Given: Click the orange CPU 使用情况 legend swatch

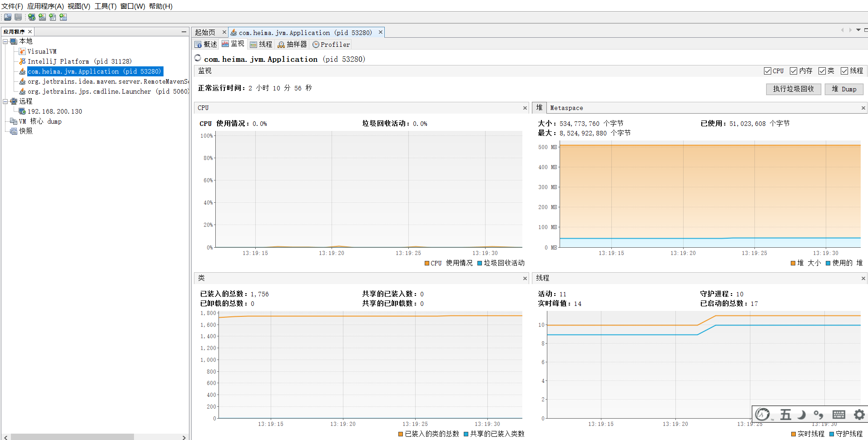Looking at the screenshot, I should click(427, 263).
